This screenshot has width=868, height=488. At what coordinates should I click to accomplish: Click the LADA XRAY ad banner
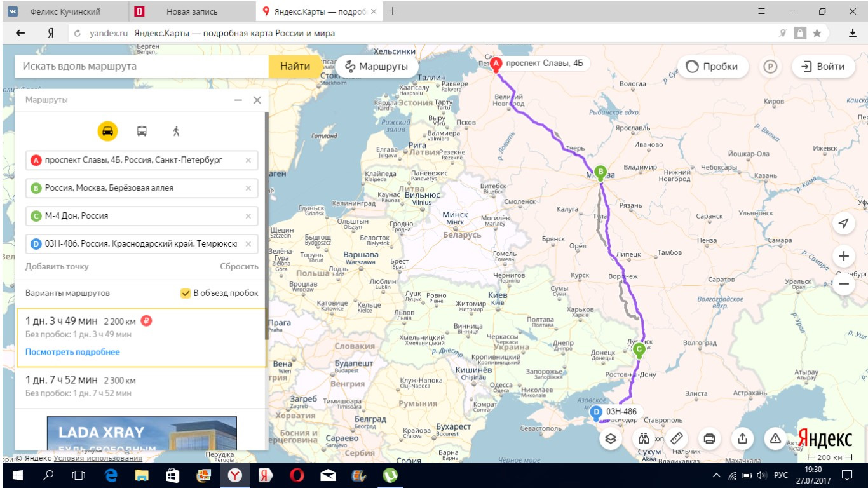(142, 433)
